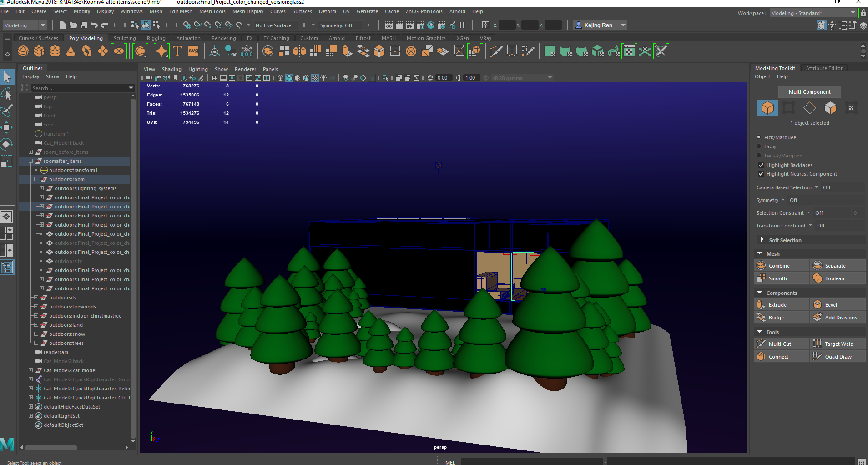Click the polygon Type text tool icon
The height and width of the screenshot is (465, 868).
(x=177, y=51)
